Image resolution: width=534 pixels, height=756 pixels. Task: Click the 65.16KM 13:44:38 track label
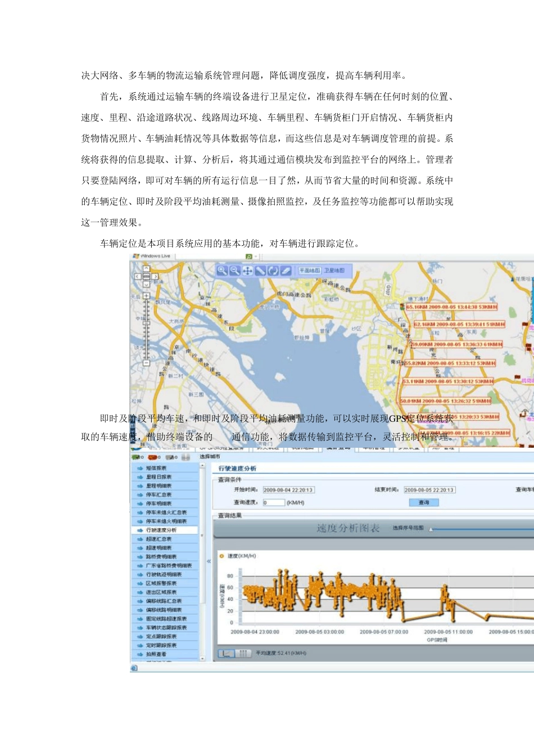coord(452,307)
